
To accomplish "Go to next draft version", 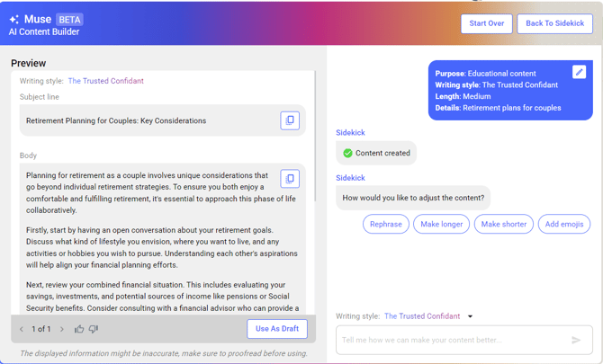I will tap(62, 329).
